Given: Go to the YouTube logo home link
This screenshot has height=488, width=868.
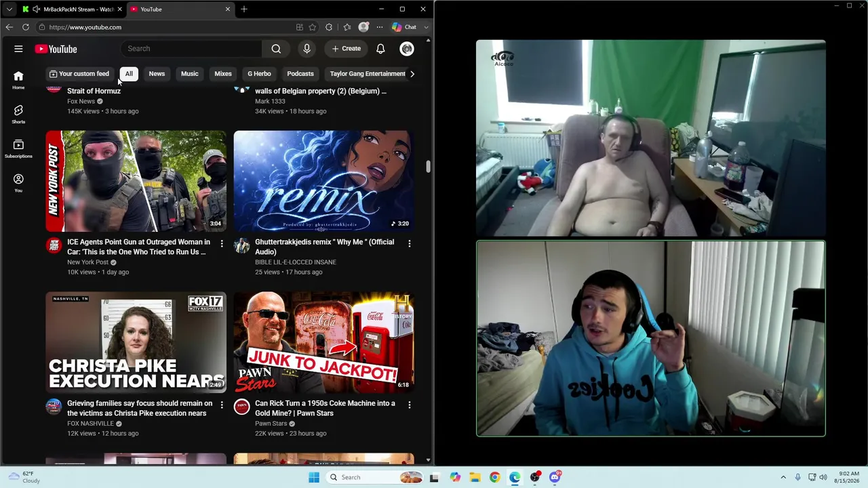Looking at the screenshot, I should 56,49.
